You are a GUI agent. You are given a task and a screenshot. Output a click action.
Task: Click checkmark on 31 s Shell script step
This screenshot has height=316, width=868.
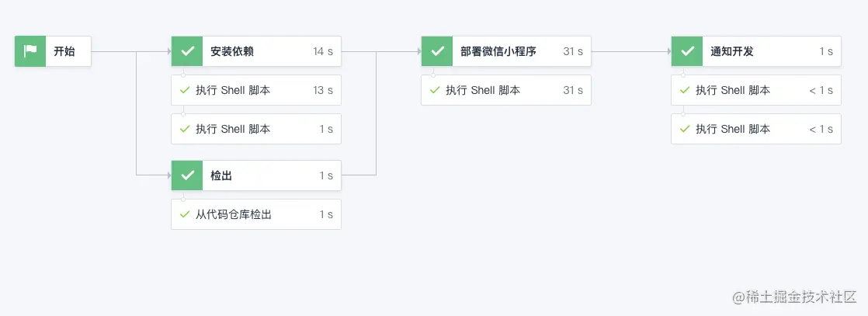pyautogui.click(x=435, y=90)
